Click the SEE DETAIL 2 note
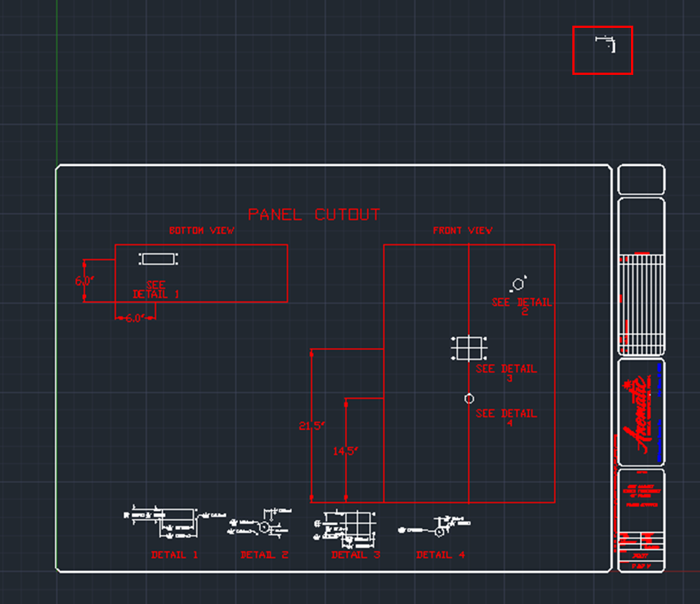Screen dimensions: 700x604 coord(522,306)
